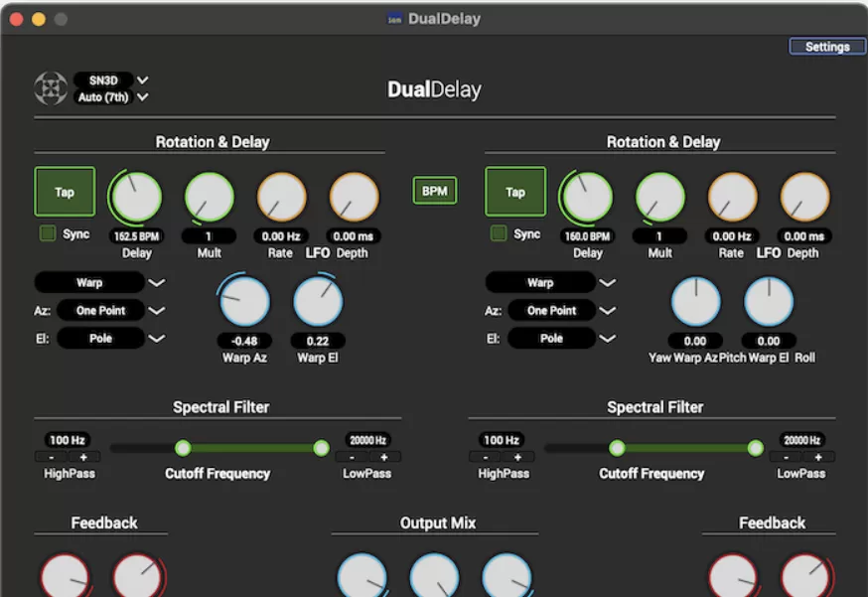Click the first Output Mix knob
The height and width of the screenshot is (597, 868).
362,576
